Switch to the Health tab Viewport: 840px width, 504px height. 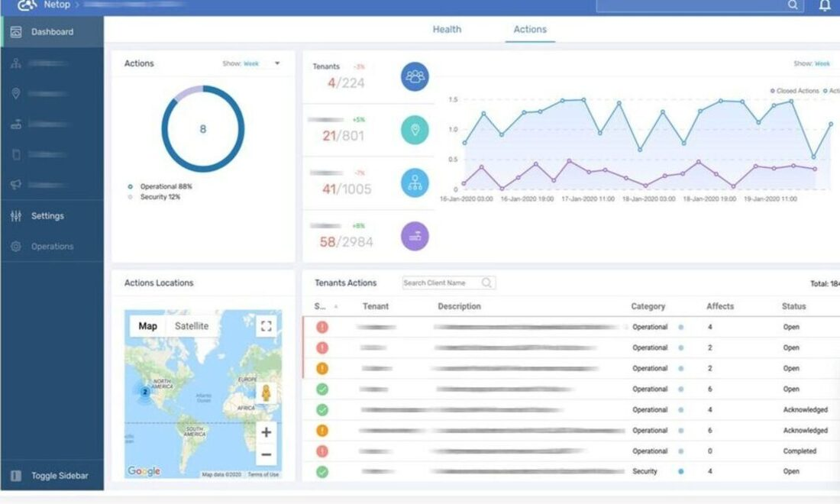click(447, 29)
